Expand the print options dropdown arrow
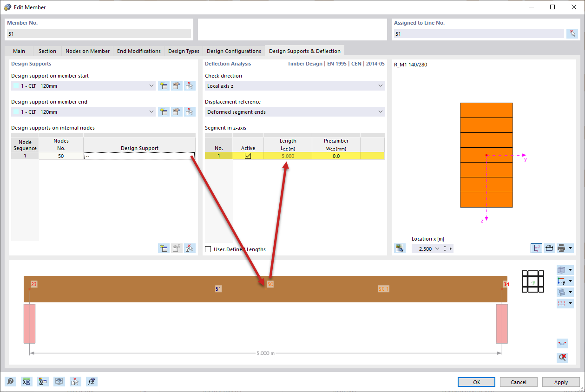The image size is (585, 392). 570,248
